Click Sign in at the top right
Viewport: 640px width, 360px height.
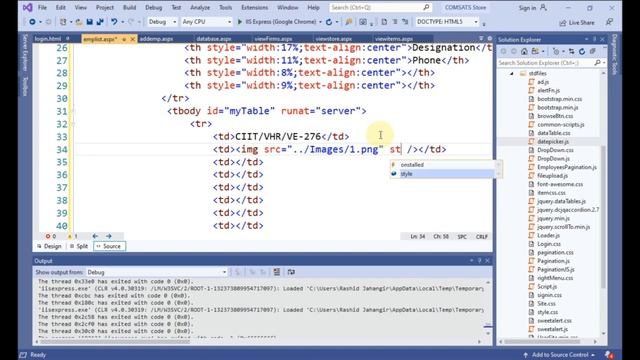(527, 8)
